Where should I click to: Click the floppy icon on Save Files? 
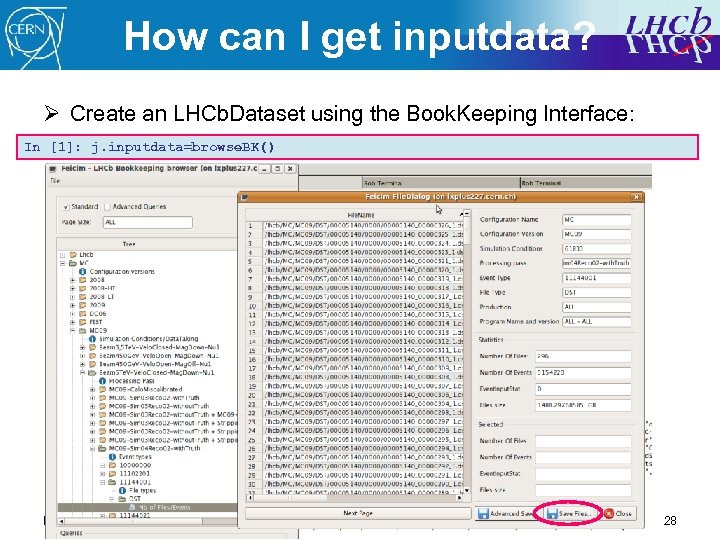tap(551, 513)
